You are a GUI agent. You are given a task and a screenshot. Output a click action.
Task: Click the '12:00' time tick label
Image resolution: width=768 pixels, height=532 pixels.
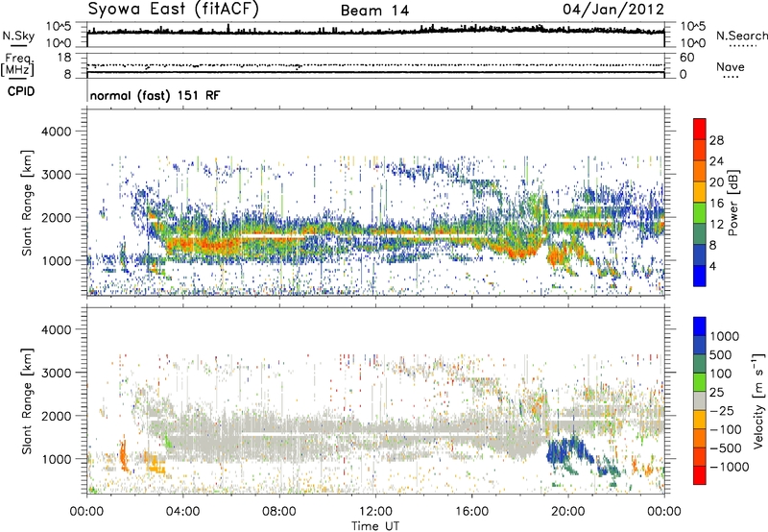(x=375, y=512)
